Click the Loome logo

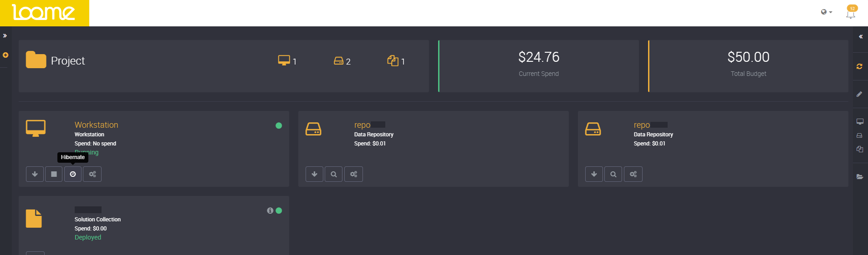click(x=44, y=13)
